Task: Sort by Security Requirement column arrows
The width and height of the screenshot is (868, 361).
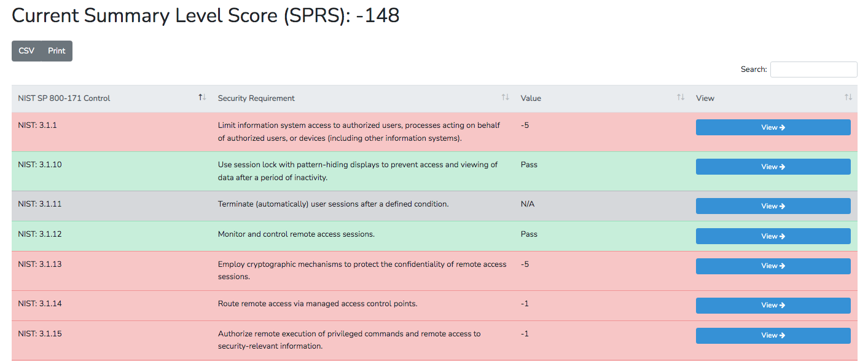Action: (x=505, y=98)
